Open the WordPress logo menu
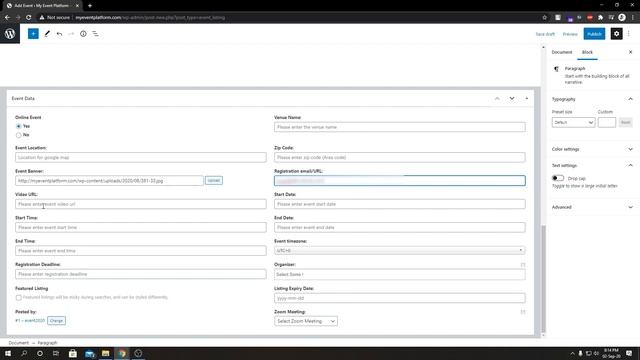The height and width of the screenshot is (360, 640). (10, 33)
